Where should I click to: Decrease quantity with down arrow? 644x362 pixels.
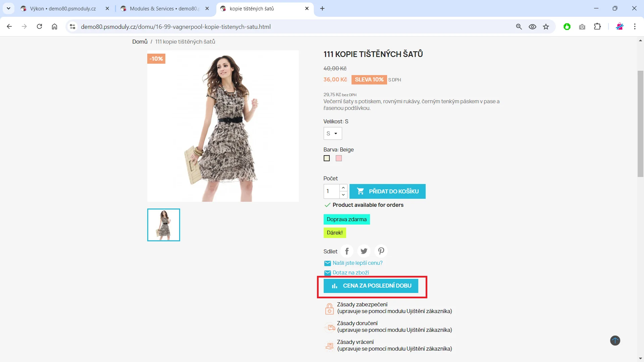[x=343, y=195]
